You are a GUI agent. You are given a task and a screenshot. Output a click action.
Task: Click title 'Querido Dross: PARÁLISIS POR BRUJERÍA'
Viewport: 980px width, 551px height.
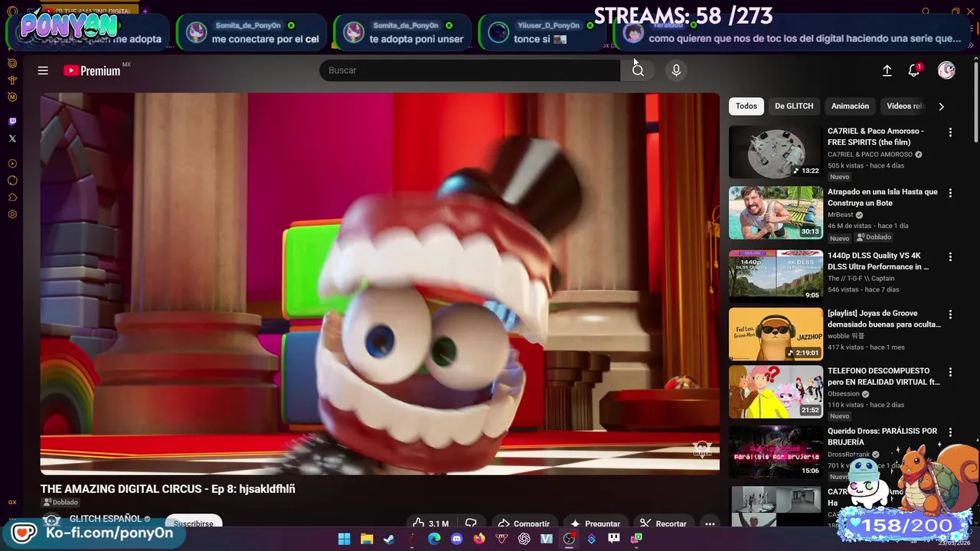point(882,436)
